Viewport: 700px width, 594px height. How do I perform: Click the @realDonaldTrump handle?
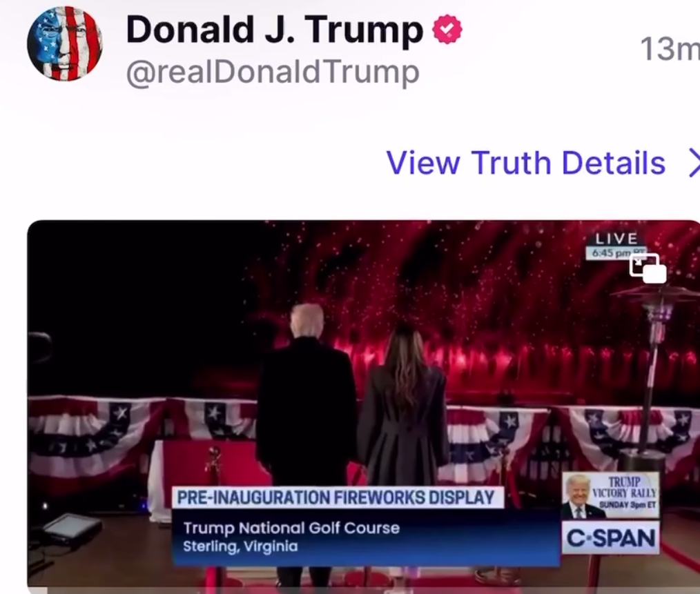click(273, 72)
